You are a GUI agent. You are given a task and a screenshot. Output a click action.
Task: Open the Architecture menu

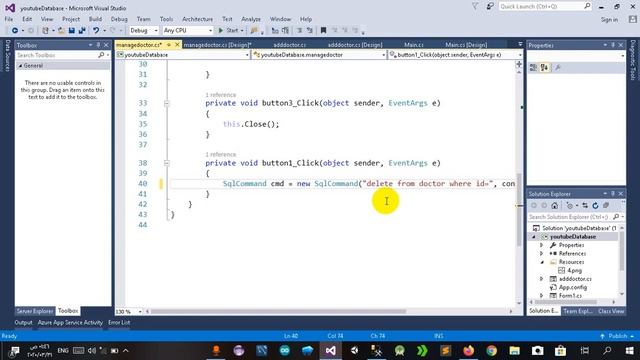tap(197, 19)
